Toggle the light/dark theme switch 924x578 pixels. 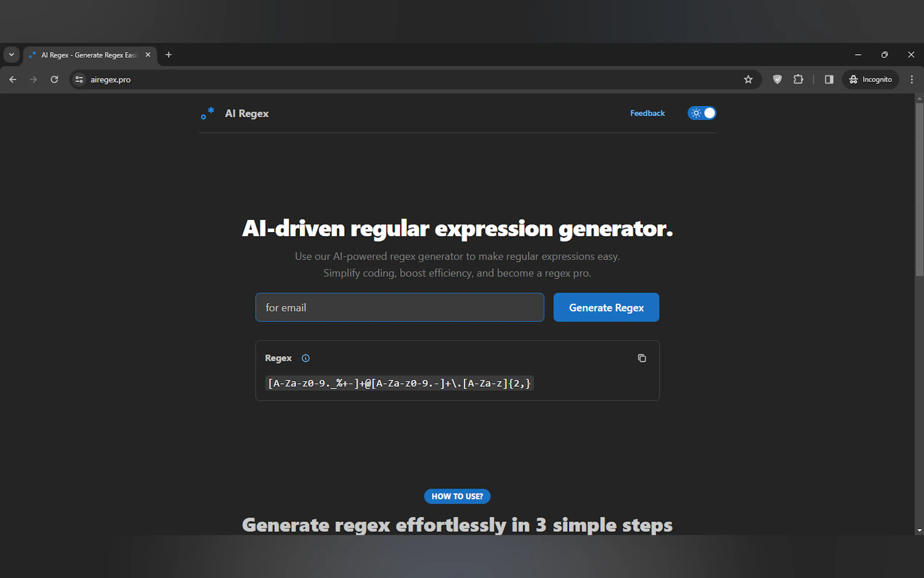[x=702, y=113]
